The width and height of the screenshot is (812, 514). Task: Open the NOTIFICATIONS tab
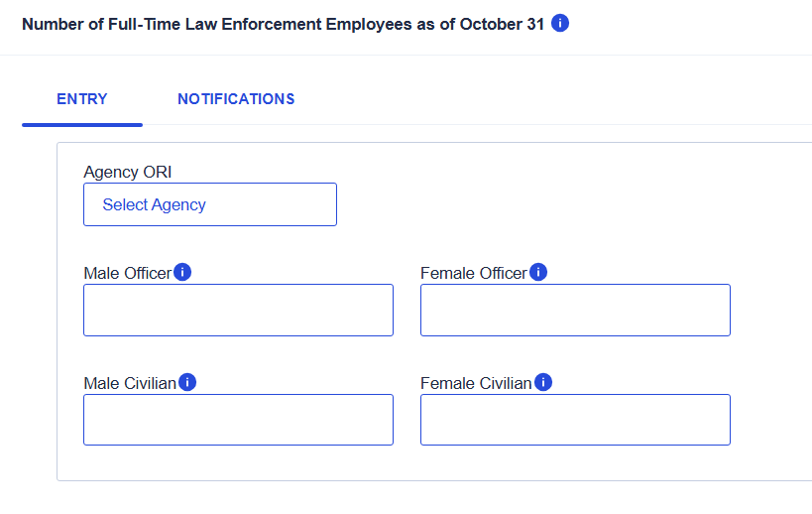click(236, 99)
